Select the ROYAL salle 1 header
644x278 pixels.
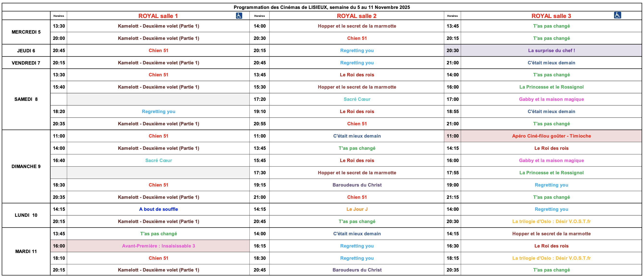click(x=158, y=16)
